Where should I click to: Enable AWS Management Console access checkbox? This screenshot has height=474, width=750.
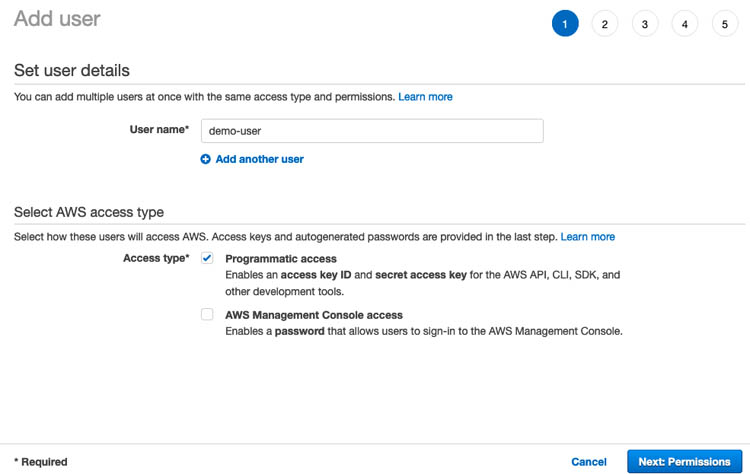207,314
